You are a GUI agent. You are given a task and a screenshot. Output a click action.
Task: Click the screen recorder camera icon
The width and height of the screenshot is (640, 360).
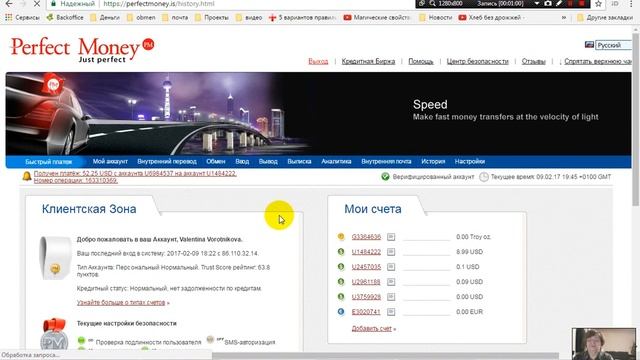pyautogui.click(x=548, y=4)
